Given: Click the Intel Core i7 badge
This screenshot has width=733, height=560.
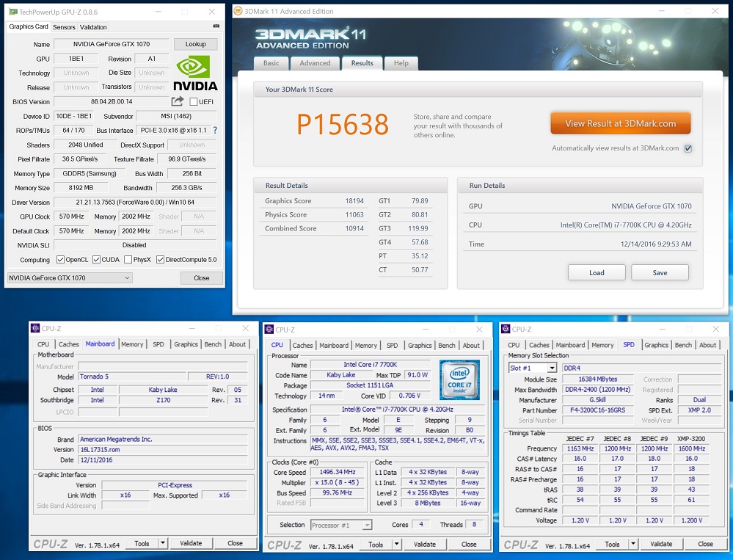Looking at the screenshot, I should pos(459,379).
